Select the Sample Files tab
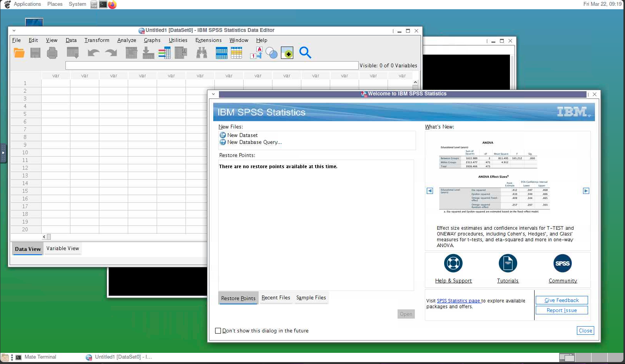Image resolution: width=625 pixels, height=364 pixels. pyautogui.click(x=311, y=298)
